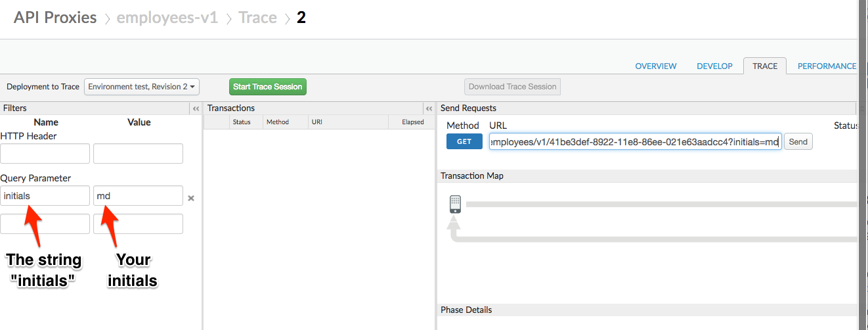Sort transactions by the Elapsed column header
Viewport: 868px width, 330px height.
[x=412, y=122]
